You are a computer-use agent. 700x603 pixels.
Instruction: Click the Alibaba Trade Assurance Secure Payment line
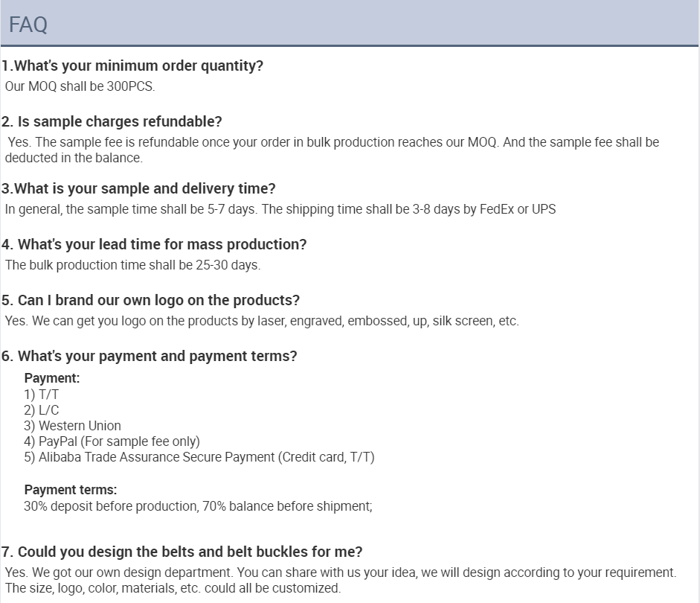pyautogui.click(x=199, y=457)
